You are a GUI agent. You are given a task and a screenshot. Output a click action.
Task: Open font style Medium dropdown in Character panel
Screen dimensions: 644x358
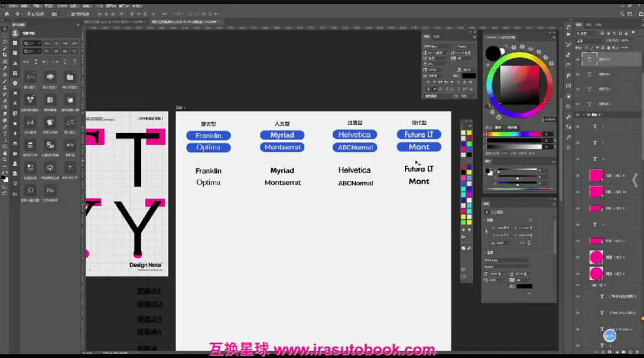pyautogui.click(x=466, y=46)
